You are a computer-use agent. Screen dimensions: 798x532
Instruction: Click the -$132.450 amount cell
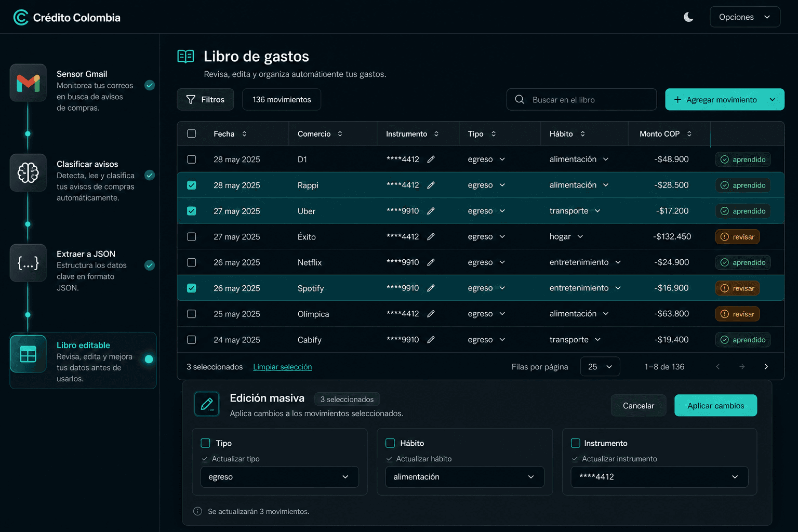point(672,236)
